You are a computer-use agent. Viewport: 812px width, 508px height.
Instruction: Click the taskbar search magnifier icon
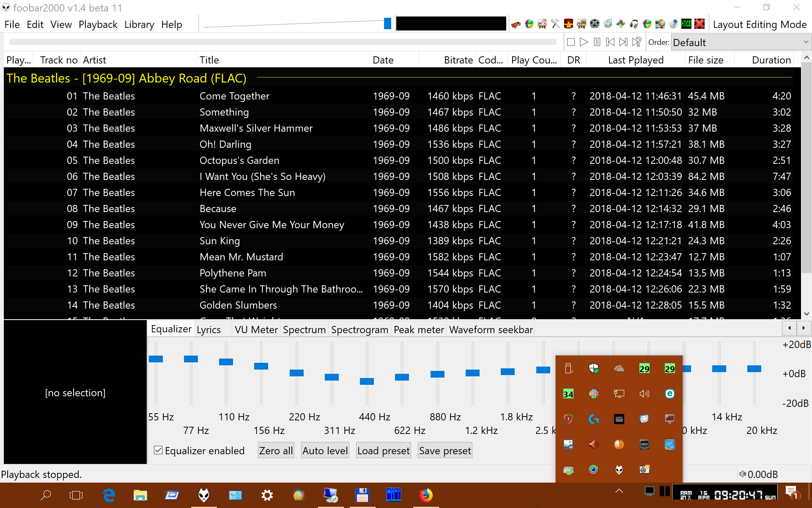[45, 495]
